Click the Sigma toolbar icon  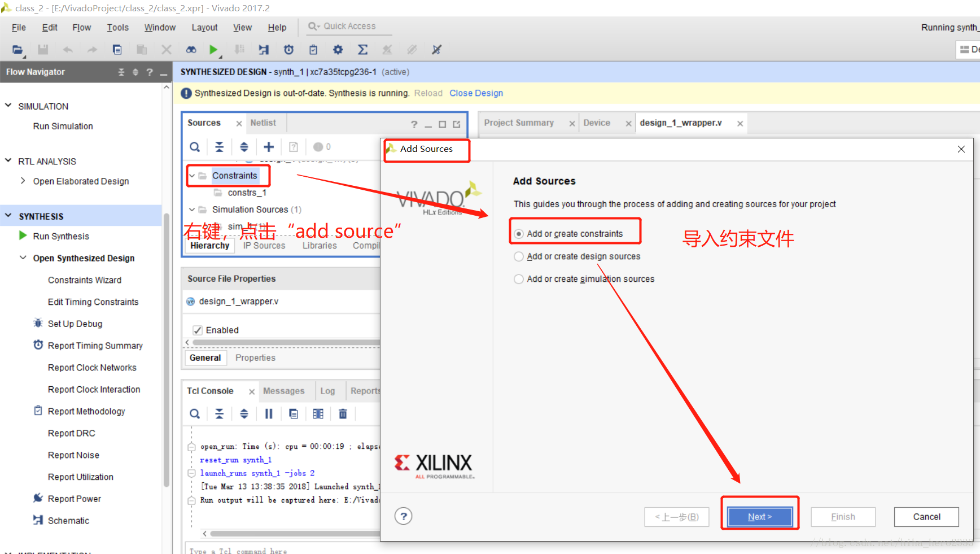(x=363, y=50)
